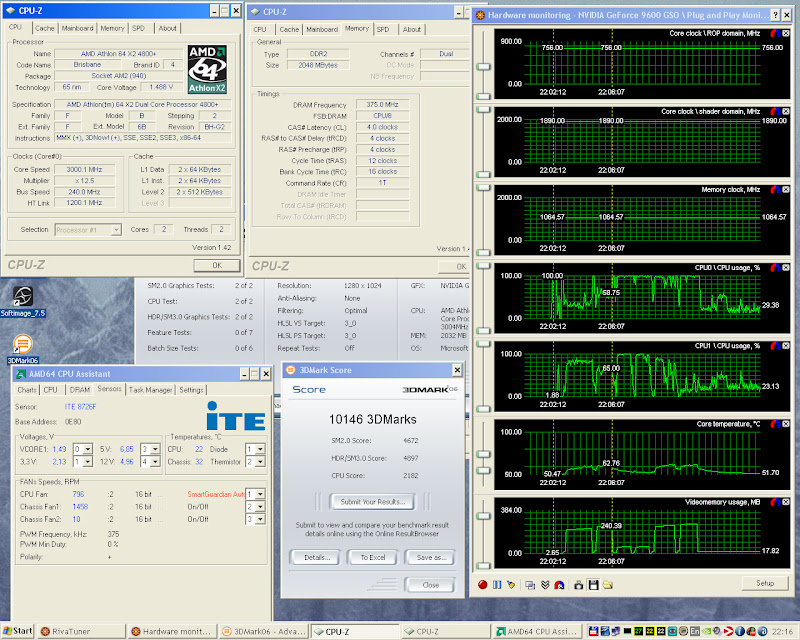Viewport: 800px width, 640px height.
Task: Open Setup in Hardware monitoring
Action: point(765,583)
